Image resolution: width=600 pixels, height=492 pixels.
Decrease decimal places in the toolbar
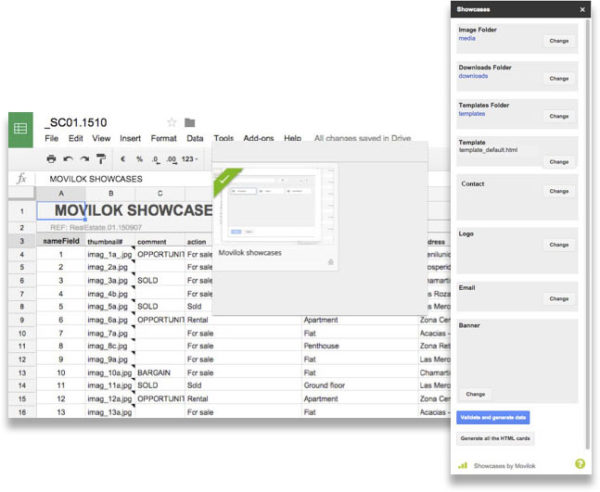tap(156, 159)
